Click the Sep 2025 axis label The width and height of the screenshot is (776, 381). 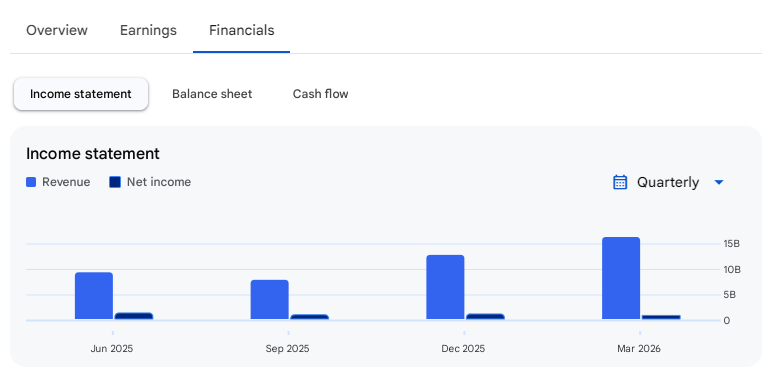tap(288, 348)
